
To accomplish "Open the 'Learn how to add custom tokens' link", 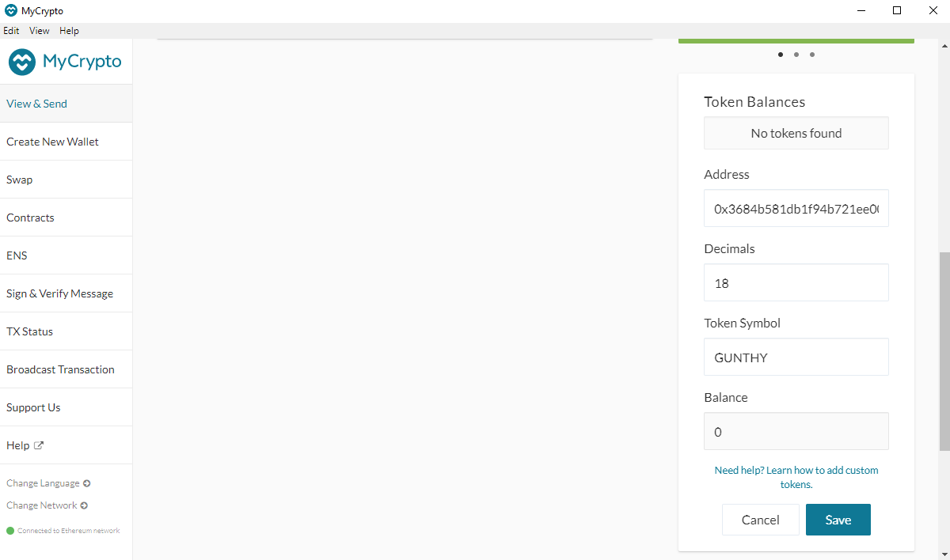I will click(x=796, y=477).
